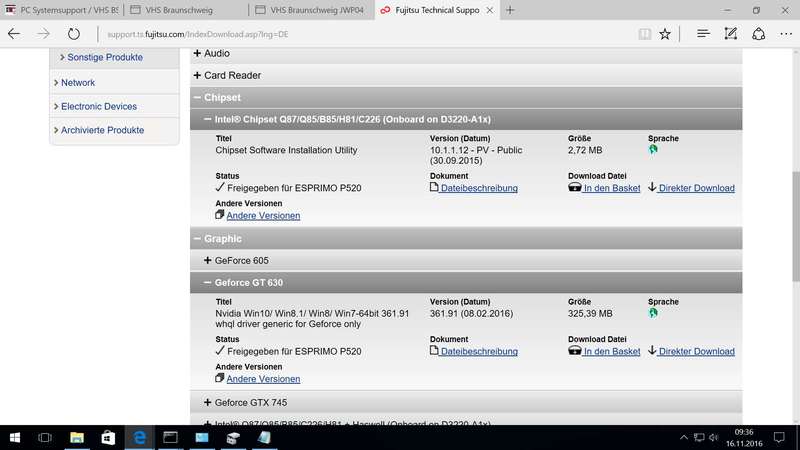Expand Sonstige Produkte in sidebar

coord(105,57)
